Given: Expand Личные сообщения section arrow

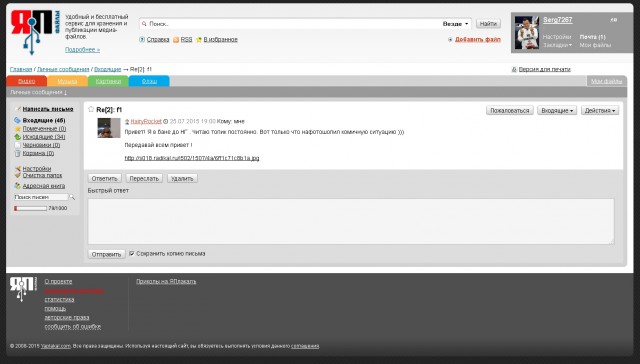Looking at the screenshot, I should pos(65,93).
